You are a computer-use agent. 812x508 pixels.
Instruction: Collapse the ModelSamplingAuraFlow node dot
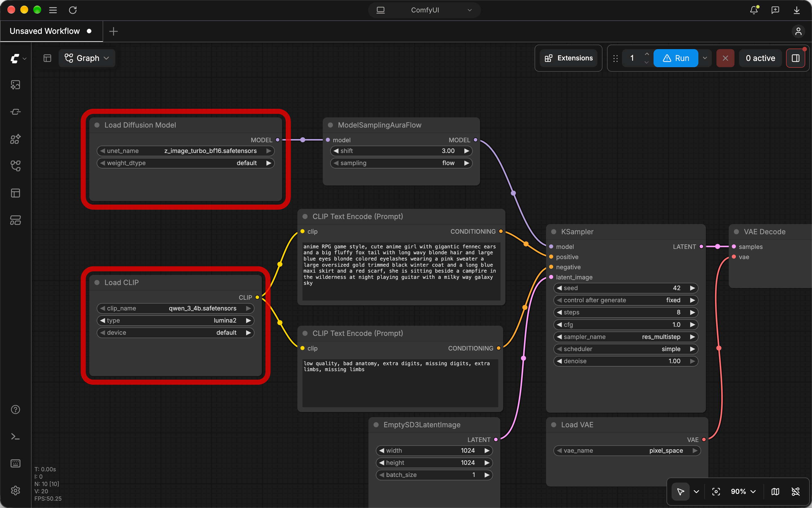pyautogui.click(x=330, y=125)
